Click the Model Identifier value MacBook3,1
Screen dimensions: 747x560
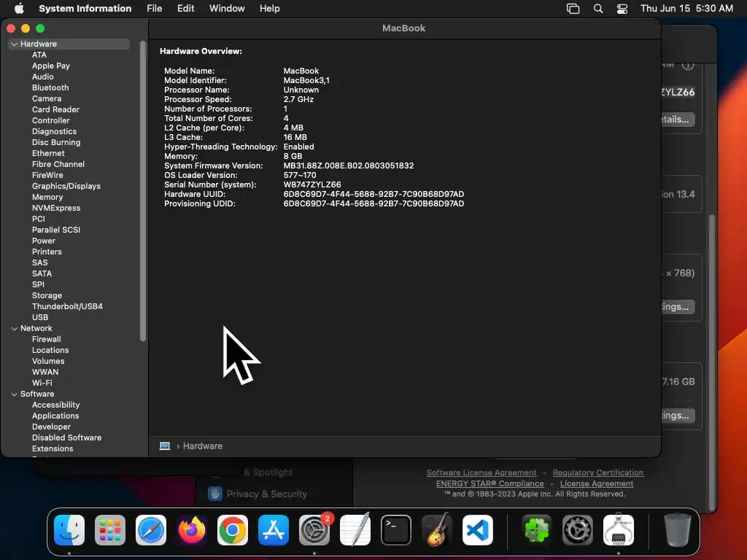click(x=306, y=80)
